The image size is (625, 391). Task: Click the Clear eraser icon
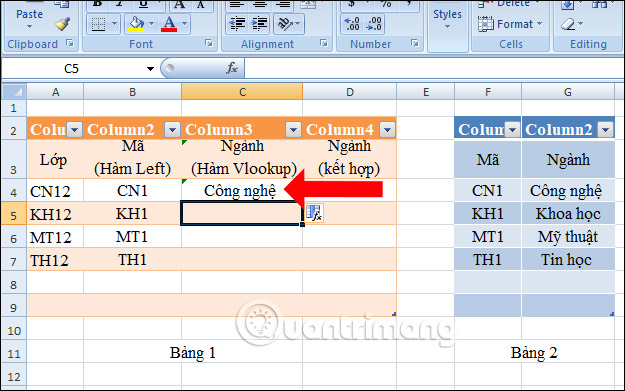[x=568, y=24]
